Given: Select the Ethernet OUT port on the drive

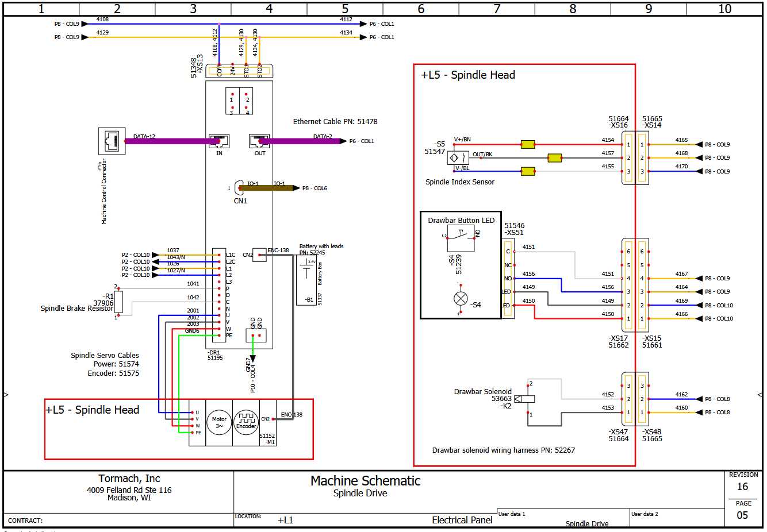Looking at the screenshot, I should coord(259,141).
